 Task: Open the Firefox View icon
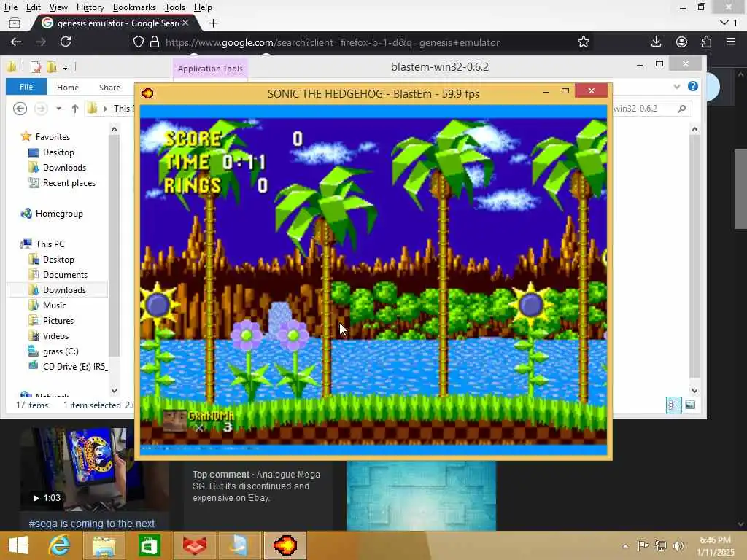pos(15,23)
